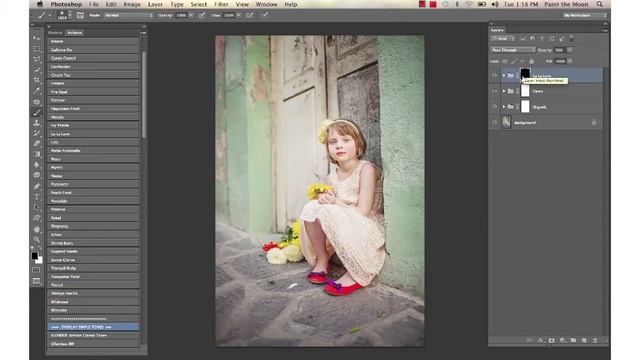Screen dimensions: 640x360
Task: Click the volume icon in menu bar
Action: pos(495,4)
